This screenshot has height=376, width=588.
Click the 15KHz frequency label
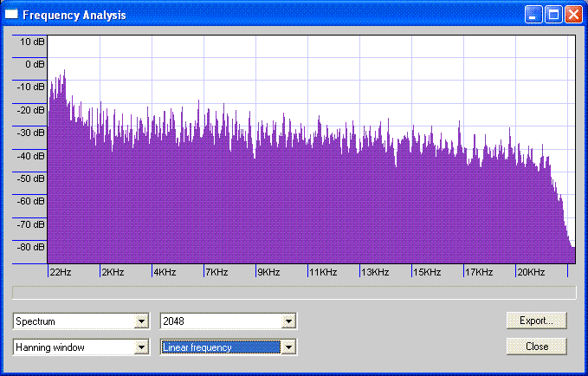tap(427, 272)
